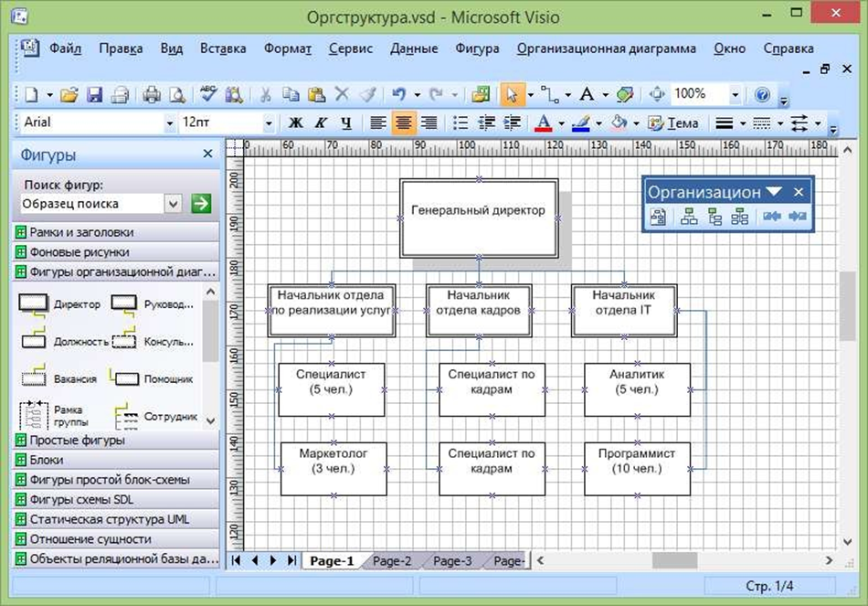Go to last page navigation button
The height and width of the screenshot is (606, 868).
click(291, 560)
